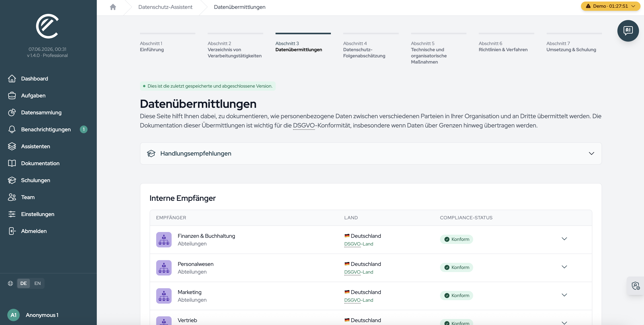Open the Demo timer dropdown
This screenshot has height=325, width=644.
610,6
